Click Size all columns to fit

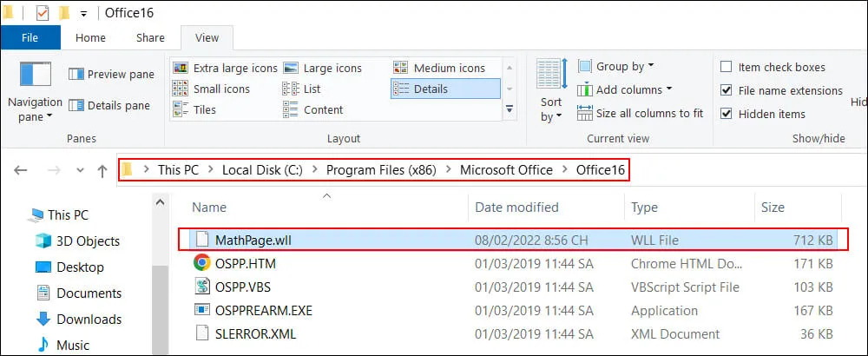[641, 114]
